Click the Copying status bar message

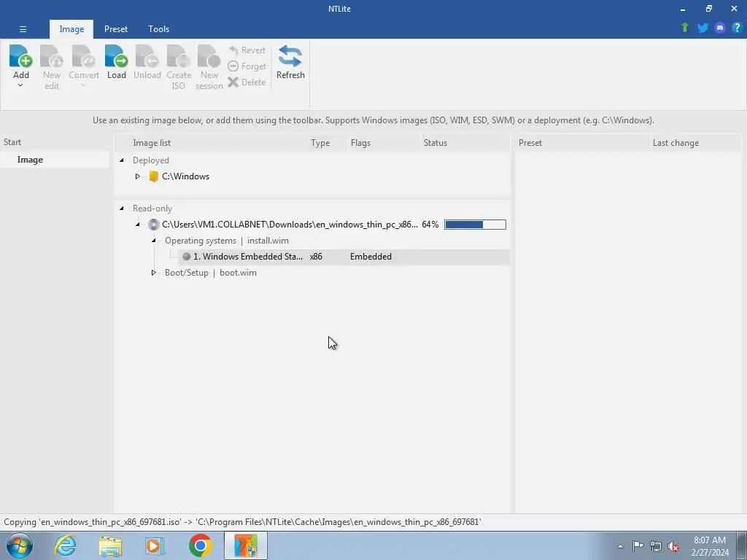pos(242,522)
